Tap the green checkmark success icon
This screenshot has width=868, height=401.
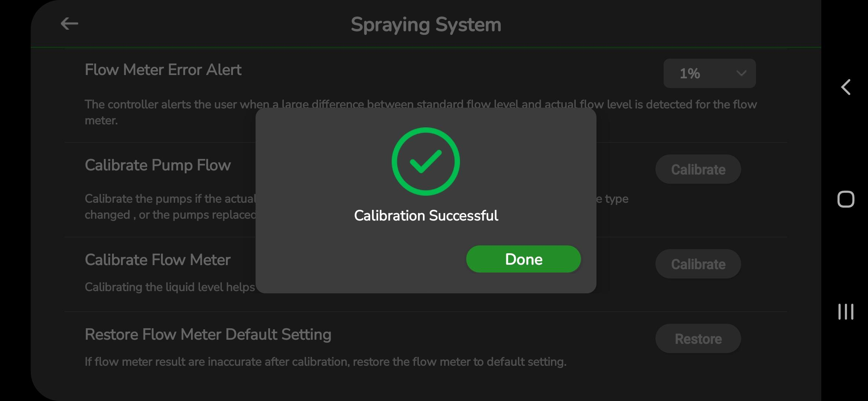(425, 162)
